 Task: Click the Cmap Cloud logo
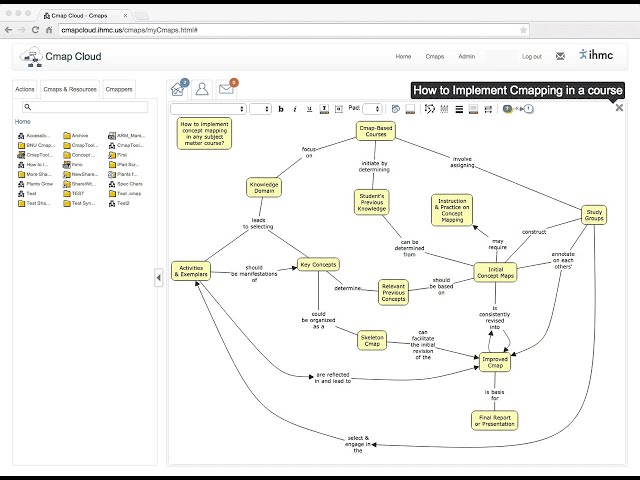click(60, 57)
